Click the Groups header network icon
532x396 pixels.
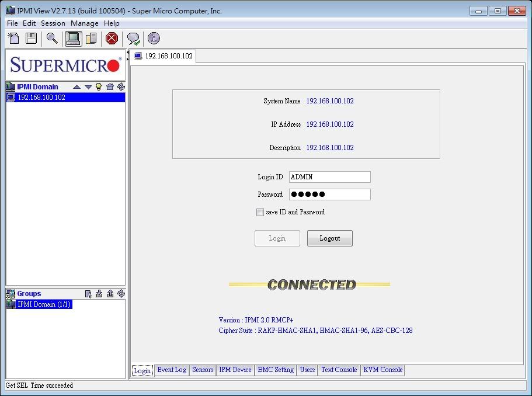click(x=11, y=294)
